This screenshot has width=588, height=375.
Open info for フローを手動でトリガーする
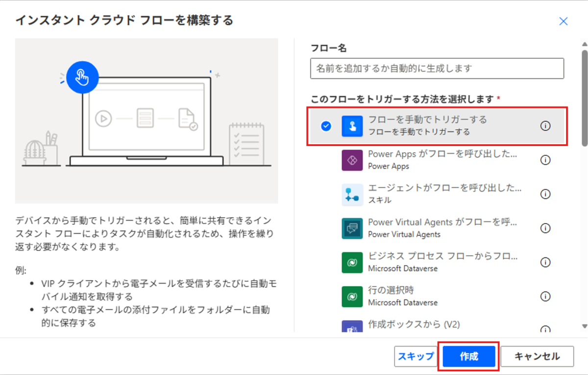[545, 126]
